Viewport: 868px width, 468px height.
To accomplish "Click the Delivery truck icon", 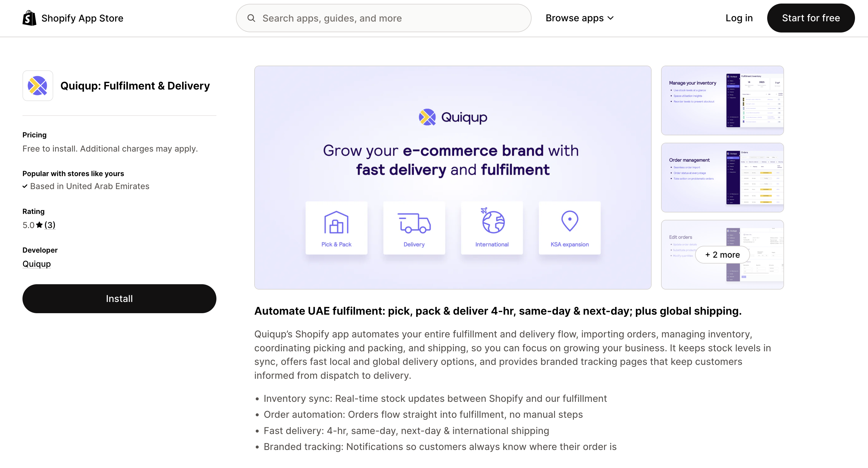I will [414, 223].
